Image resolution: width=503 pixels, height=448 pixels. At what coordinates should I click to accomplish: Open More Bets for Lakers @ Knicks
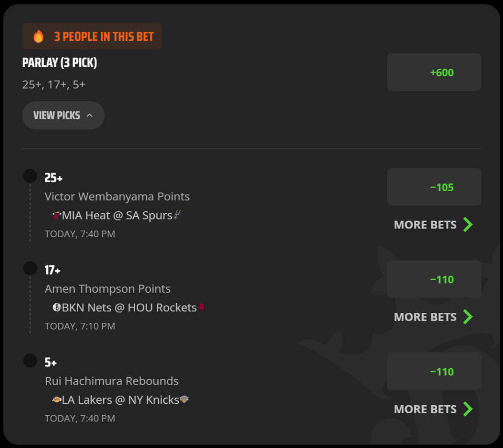coord(434,409)
